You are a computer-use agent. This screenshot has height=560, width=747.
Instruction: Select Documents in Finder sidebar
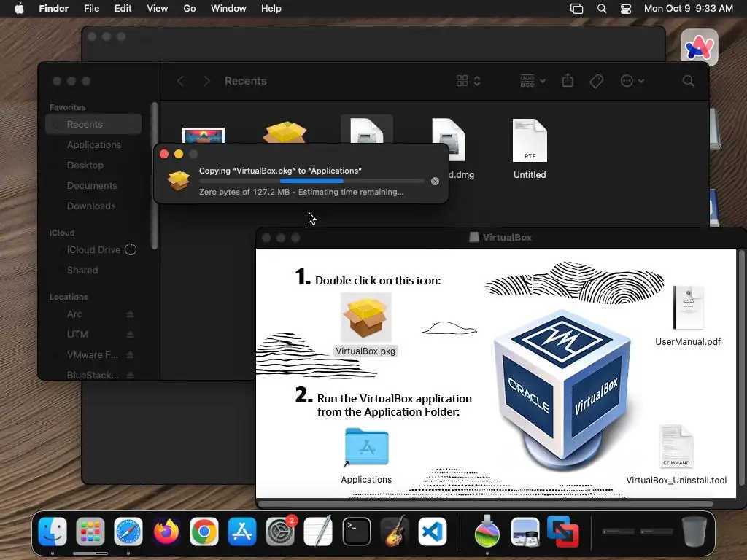93,186
